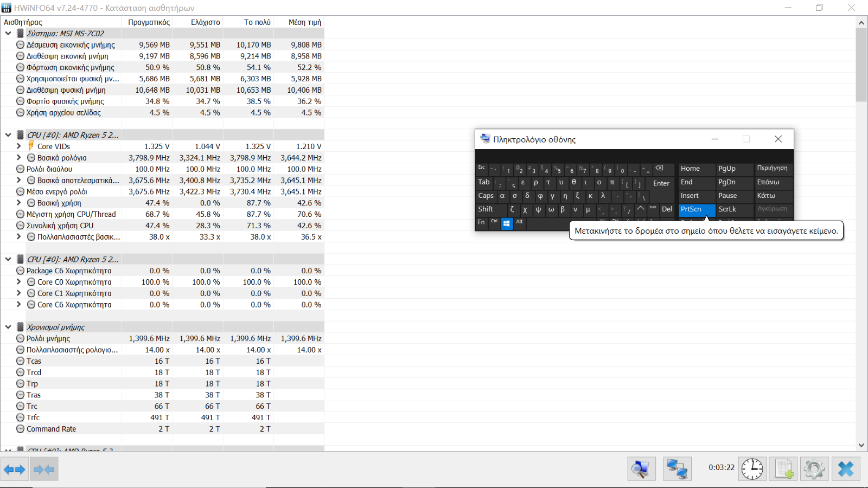Minimize the on-screen keyboard window
This screenshot has width=868, height=488.
[715, 139]
